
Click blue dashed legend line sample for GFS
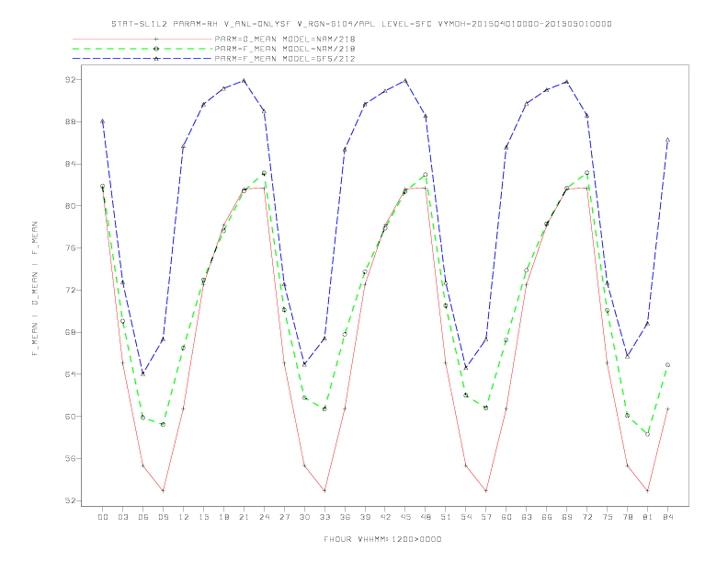[x=142, y=59]
